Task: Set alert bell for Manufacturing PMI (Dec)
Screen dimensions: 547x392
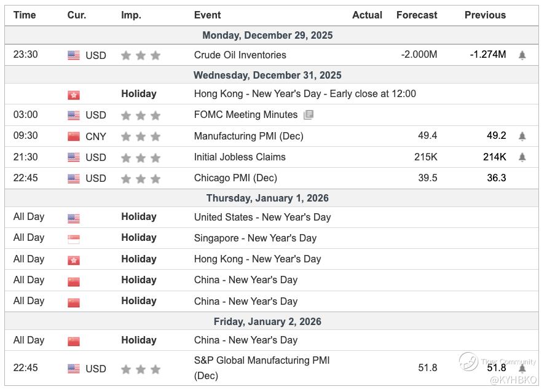Action: [522, 136]
